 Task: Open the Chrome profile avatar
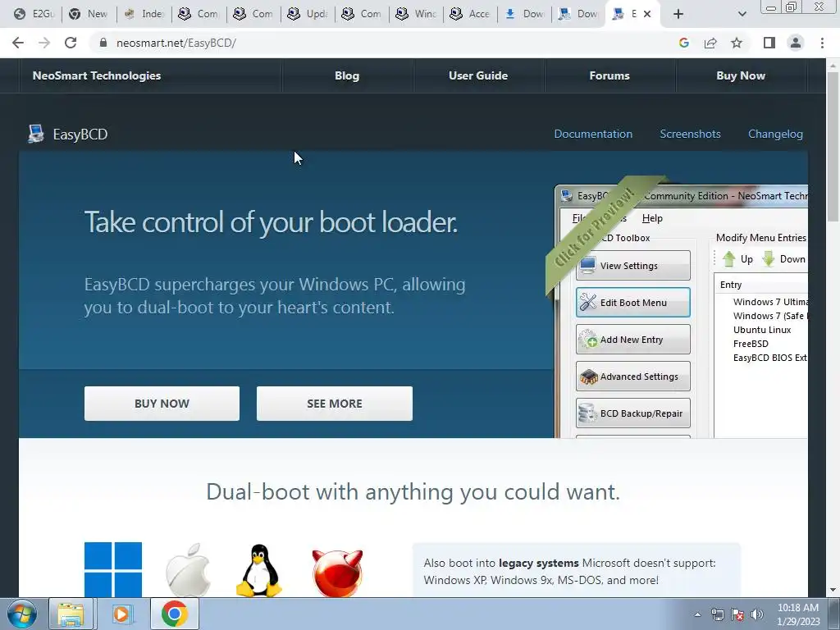pyautogui.click(x=796, y=43)
